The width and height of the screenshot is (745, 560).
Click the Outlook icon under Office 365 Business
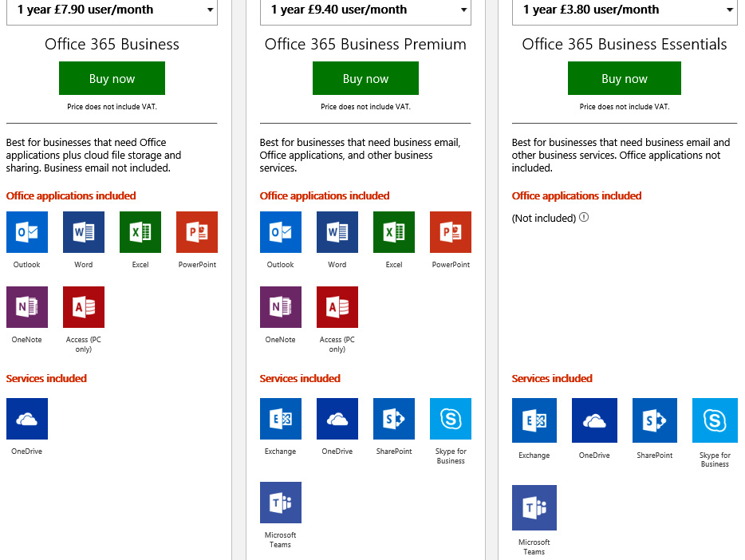point(27,232)
